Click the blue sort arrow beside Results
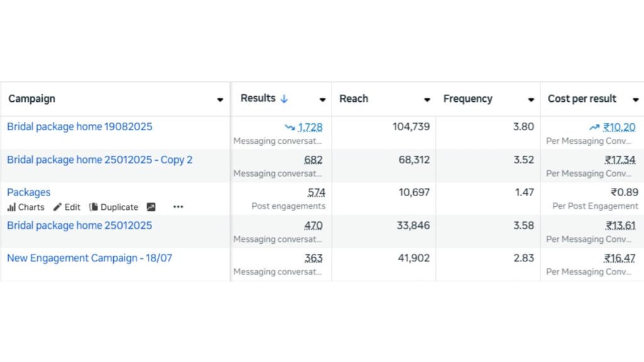 pos(284,99)
